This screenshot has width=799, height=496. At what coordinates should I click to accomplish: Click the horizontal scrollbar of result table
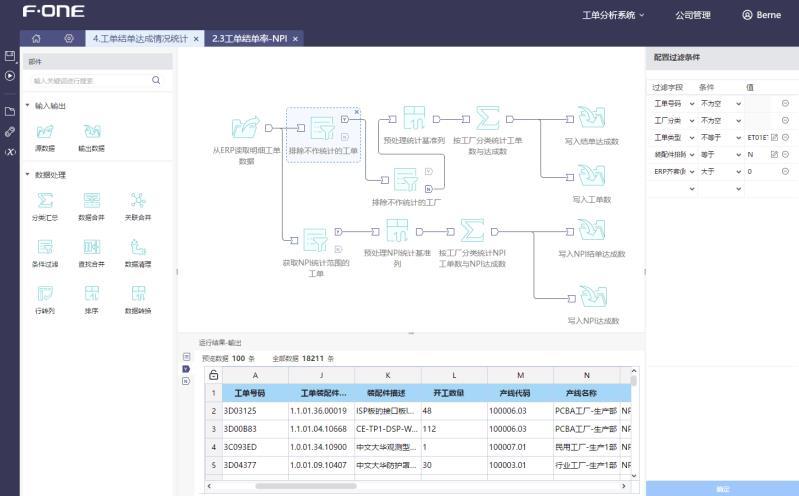306,486
